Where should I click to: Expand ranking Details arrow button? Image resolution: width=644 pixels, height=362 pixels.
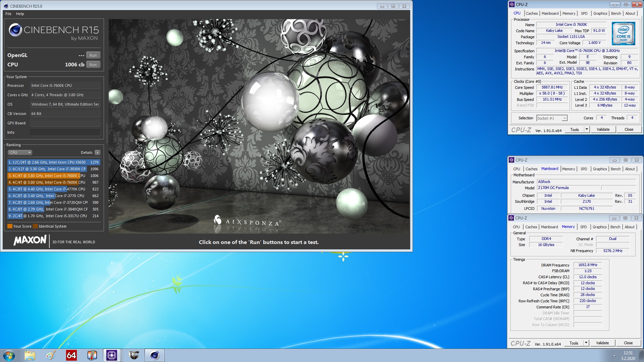[x=98, y=153]
